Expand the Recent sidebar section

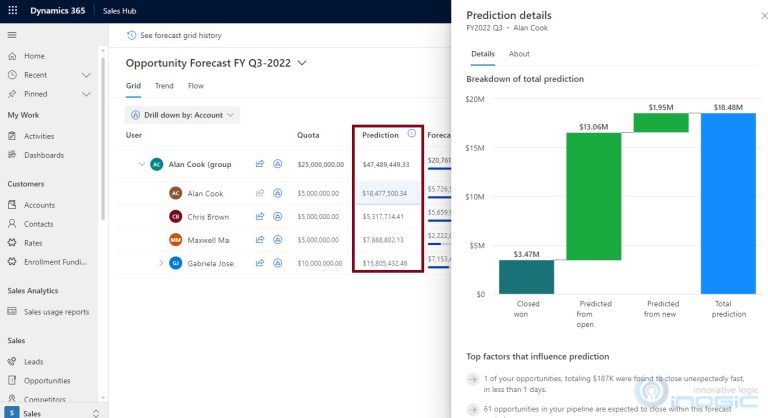[x=86, y=75]
